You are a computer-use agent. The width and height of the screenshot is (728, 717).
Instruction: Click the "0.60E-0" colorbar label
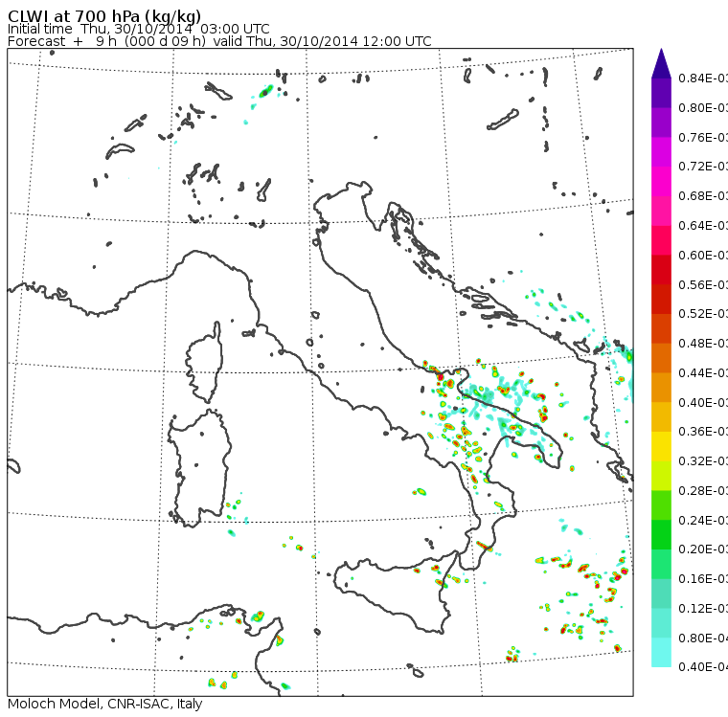[x=703, y=256]
